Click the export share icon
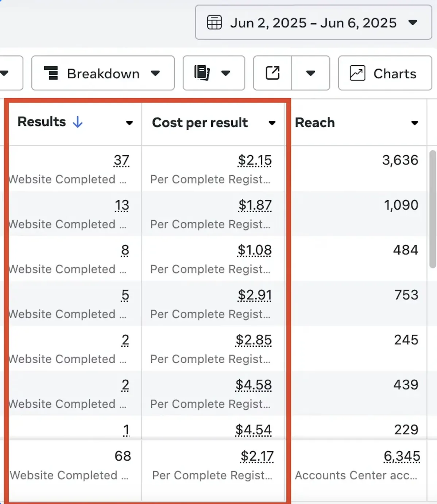This screenshot has height=504, width=437. (x=272, y=73)
